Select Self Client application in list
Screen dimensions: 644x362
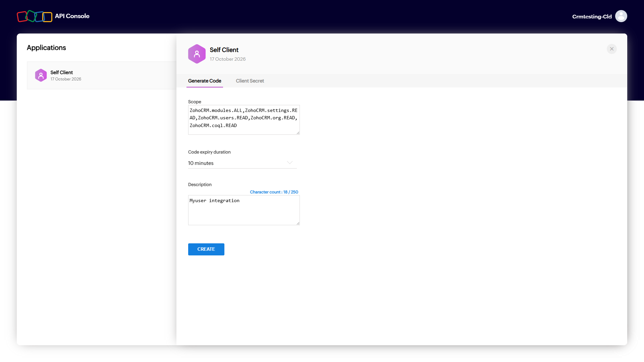coord(102,75)
